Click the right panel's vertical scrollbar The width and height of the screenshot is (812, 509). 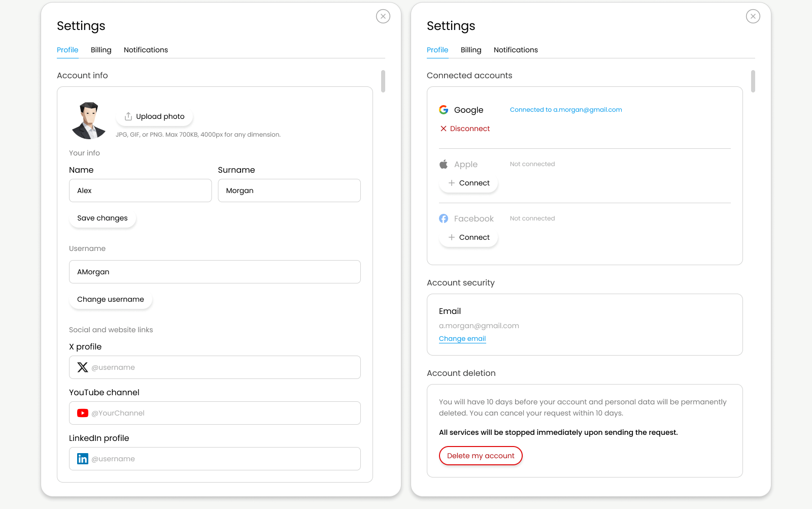tap(753, 81)
